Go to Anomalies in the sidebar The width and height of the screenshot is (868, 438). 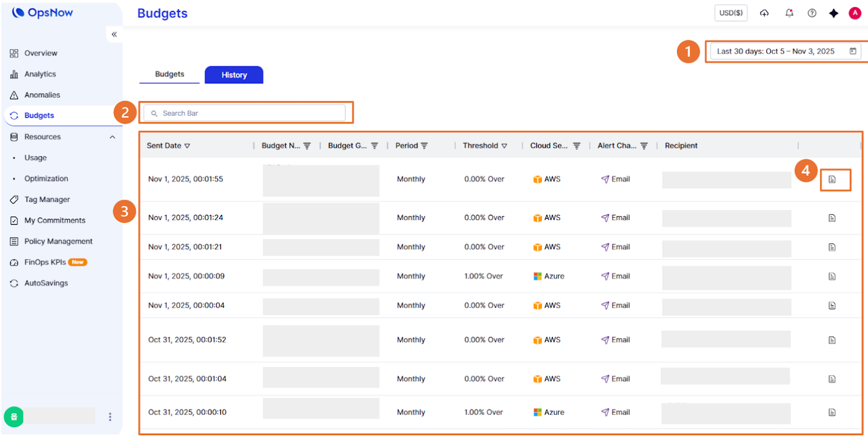[42, 95]
